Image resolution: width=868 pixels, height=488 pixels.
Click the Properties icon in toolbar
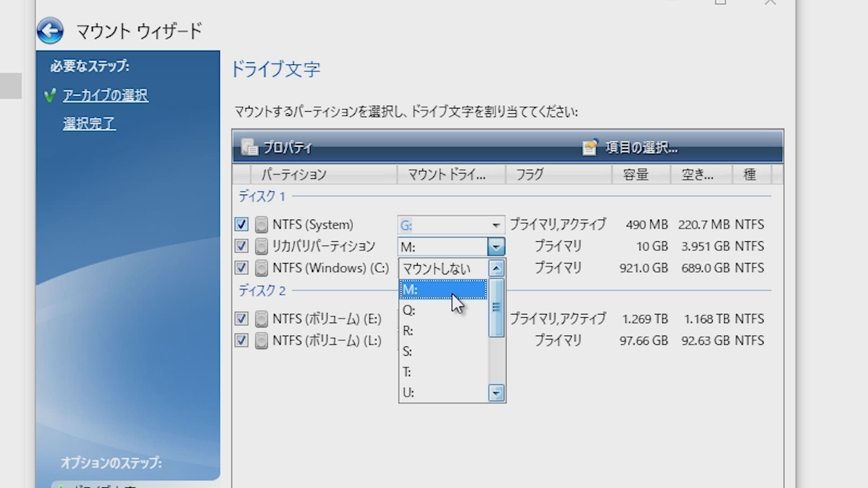pos(250,147)
